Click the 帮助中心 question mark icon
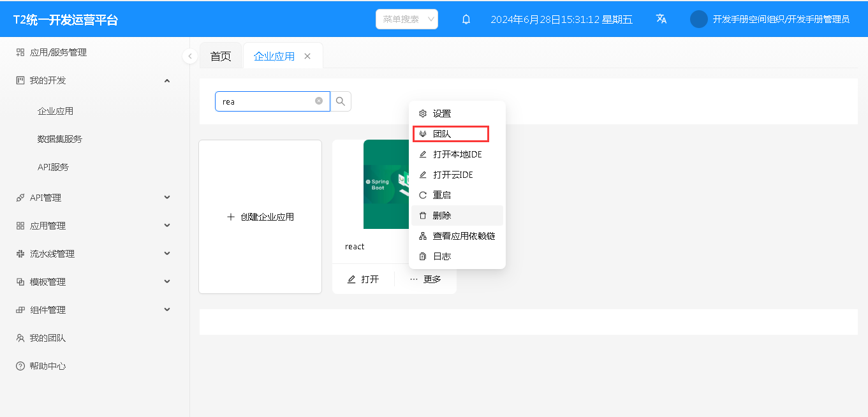The image size is (868, 417). click(x=20, y=366)
